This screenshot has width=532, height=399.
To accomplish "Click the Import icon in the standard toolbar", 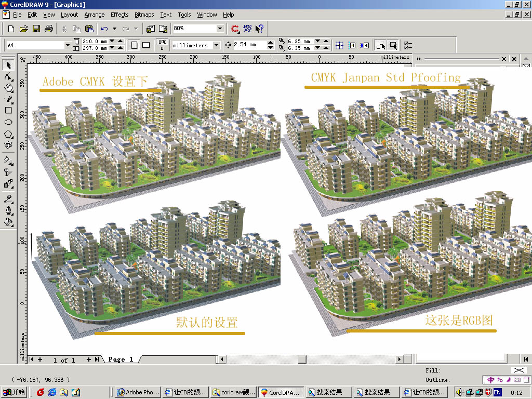I will (151, 29).
